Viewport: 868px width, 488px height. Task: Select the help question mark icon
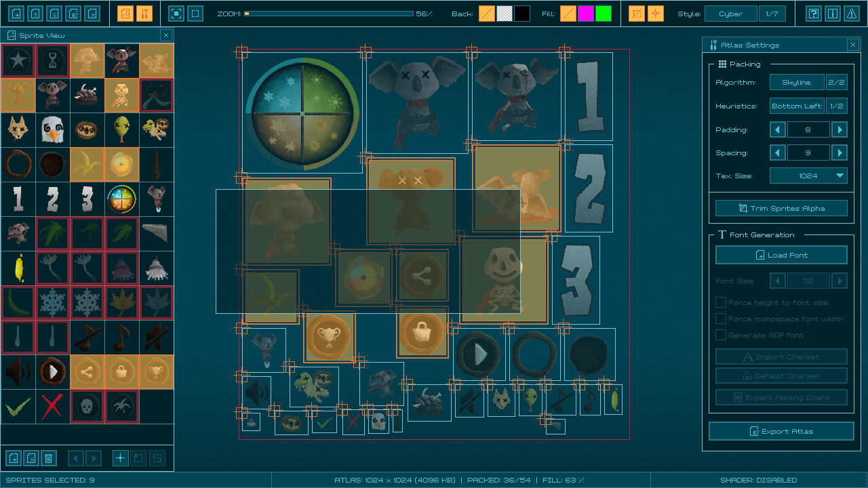coord(813,13)
